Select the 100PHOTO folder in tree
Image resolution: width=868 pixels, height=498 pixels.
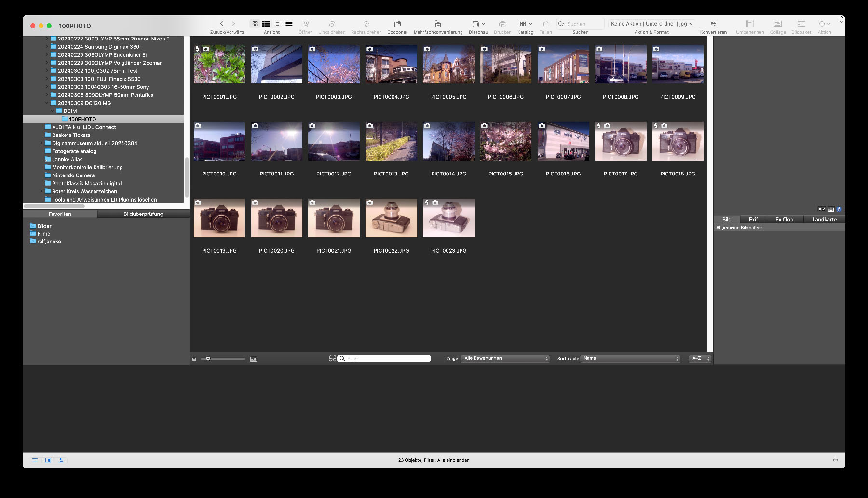click(103, 119)
